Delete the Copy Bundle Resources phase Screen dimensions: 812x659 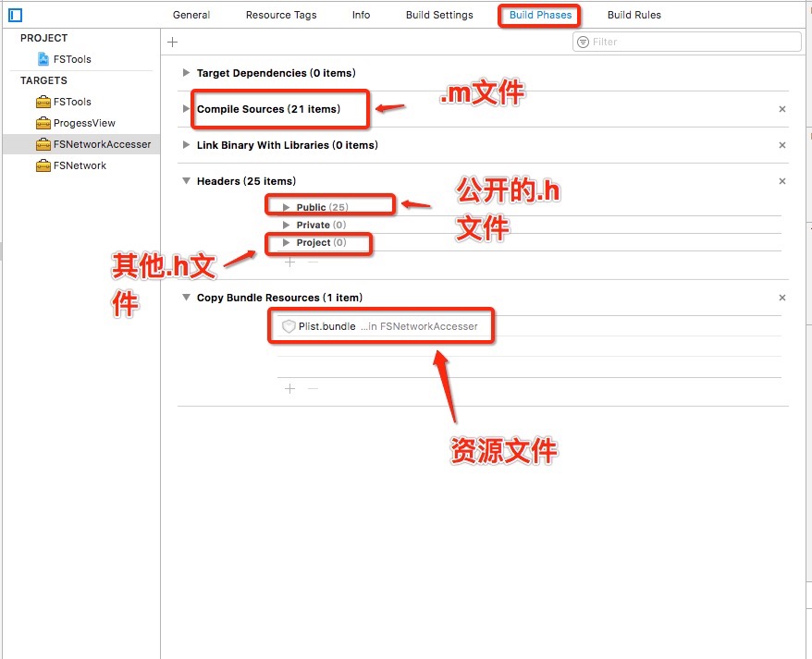coord(782,298)
